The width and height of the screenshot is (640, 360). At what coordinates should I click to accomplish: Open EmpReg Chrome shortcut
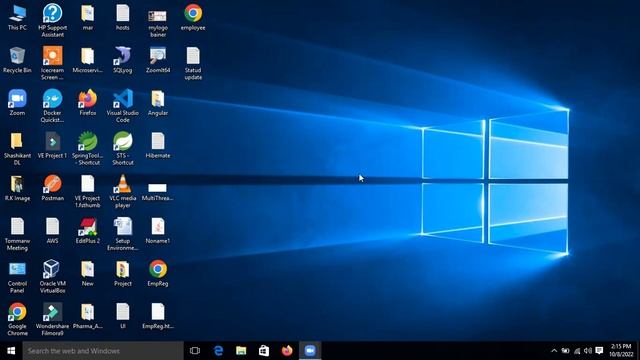tap(158, 273)
